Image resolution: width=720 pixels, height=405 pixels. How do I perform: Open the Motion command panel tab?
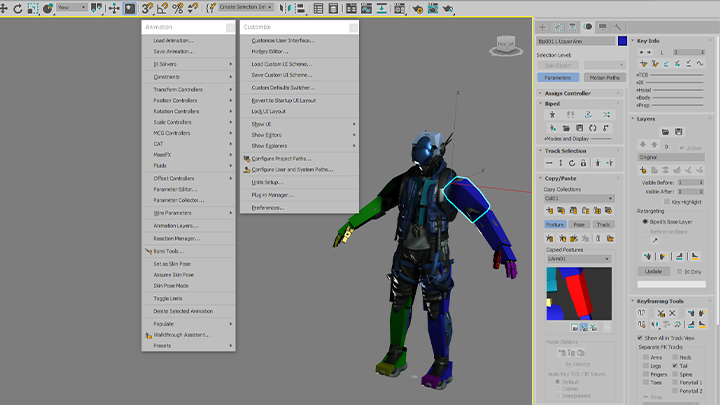[588, 27]
